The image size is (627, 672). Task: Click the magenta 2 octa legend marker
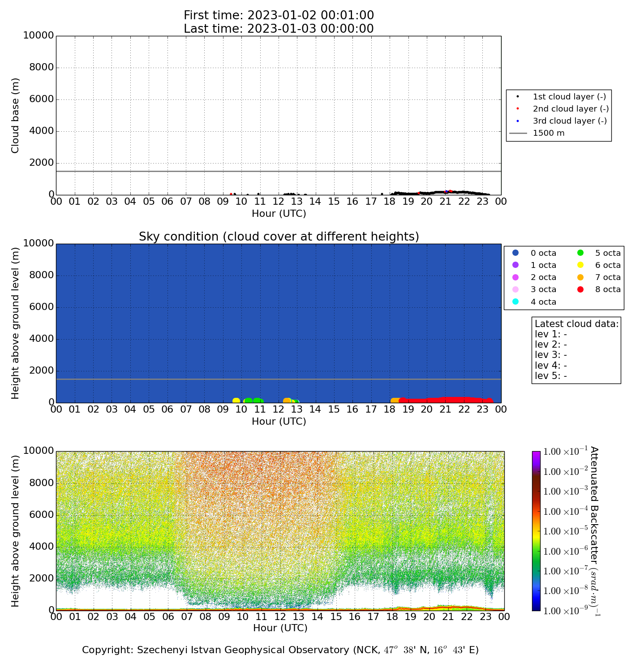coord(515,277)
